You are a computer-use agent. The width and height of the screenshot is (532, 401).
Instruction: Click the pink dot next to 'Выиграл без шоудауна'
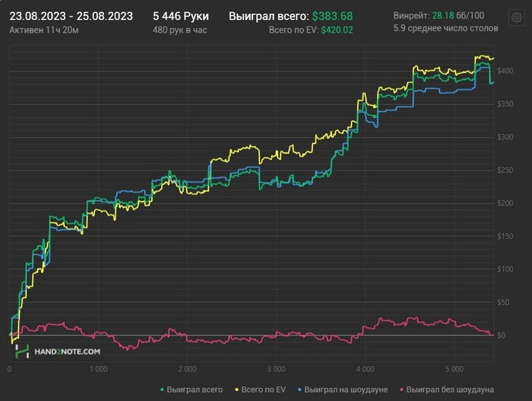[x=402, y=390]
